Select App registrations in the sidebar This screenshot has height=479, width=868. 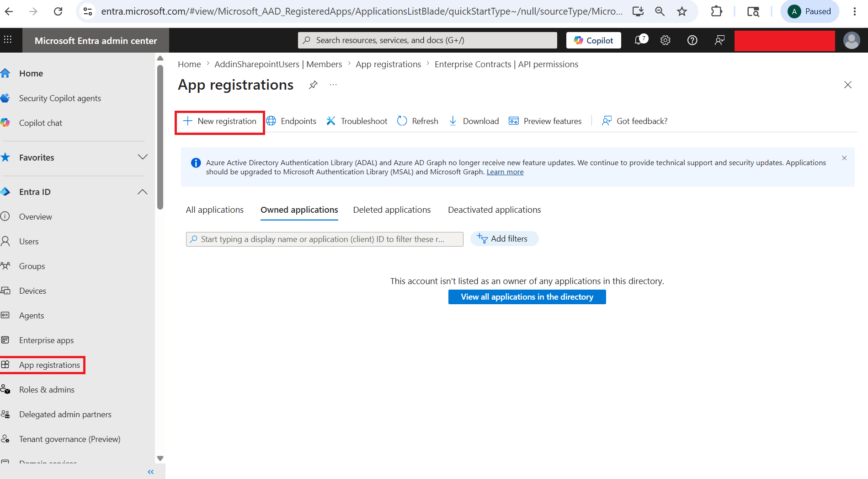coord(49,365)
